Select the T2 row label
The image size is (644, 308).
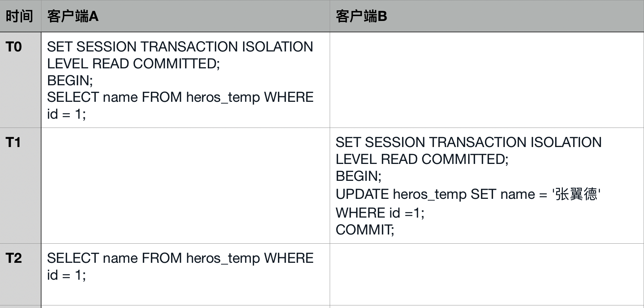tap(14, 258)
